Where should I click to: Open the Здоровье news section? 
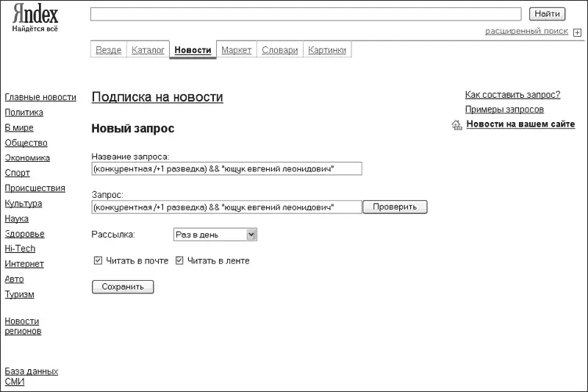(24, 234)
